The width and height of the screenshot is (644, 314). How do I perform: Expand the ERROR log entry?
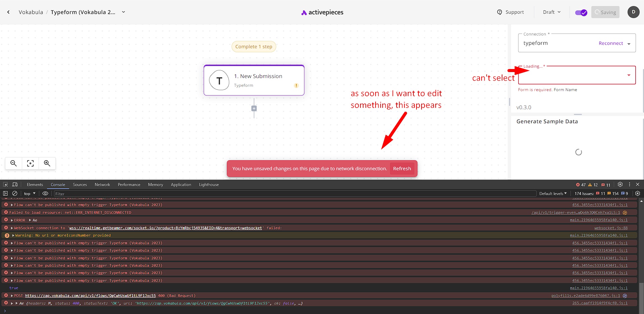(x=12, y=220)
